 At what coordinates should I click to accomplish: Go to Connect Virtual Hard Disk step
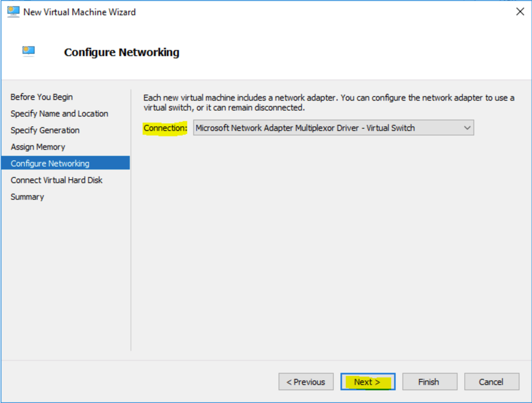point(56,180)
